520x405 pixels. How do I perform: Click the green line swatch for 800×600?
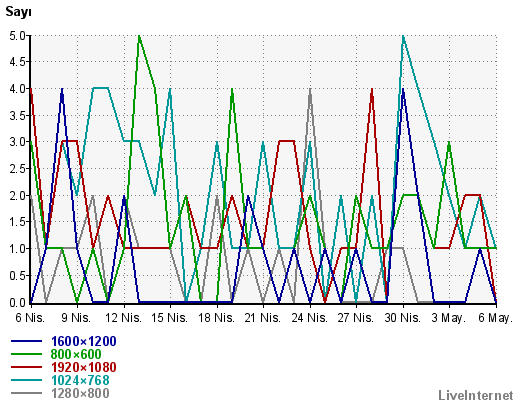tap(27, 354)
